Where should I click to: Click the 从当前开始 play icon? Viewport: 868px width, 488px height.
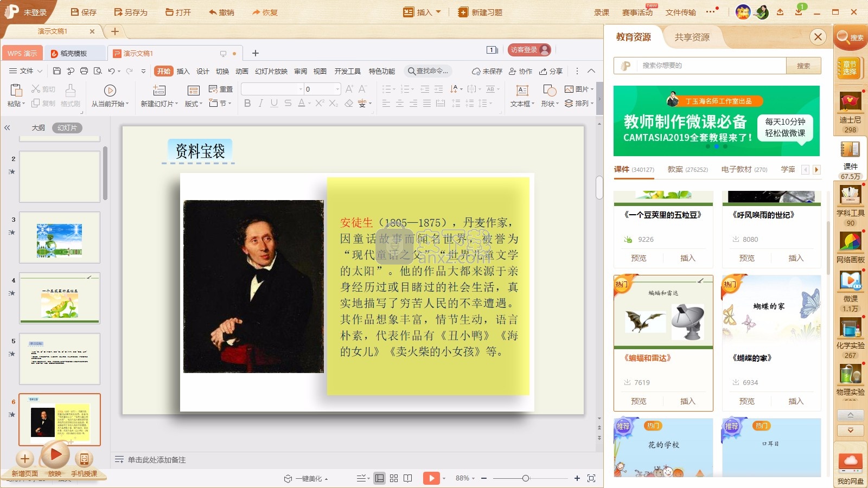tap(110, 90)
